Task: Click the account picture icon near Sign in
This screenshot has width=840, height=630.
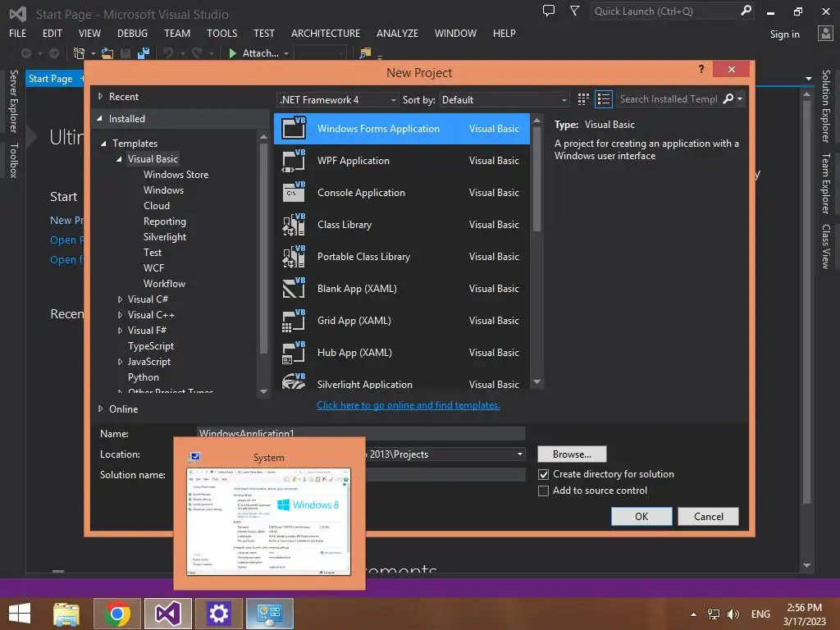Action: point(825,33)
